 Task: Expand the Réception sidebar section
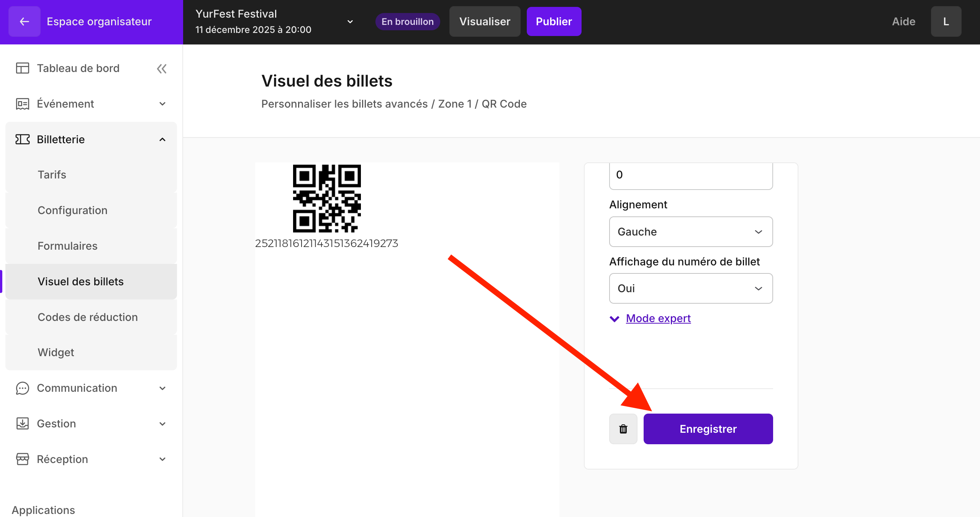pos(91,459)
